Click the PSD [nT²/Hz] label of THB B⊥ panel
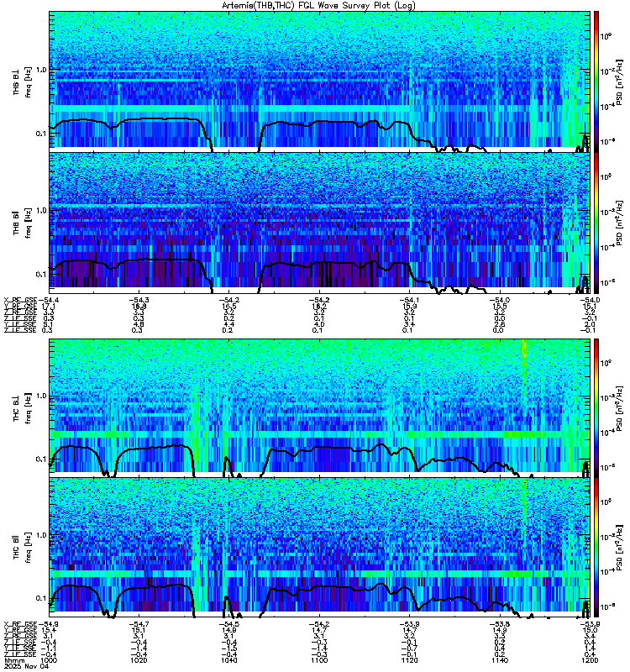Screen dimensions: 630x672 tap(620, 81)
